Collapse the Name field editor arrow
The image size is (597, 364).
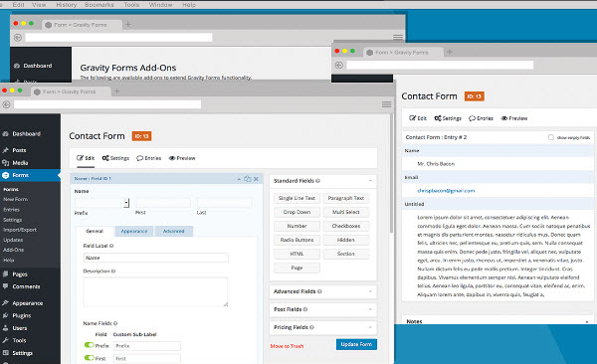(239, 179)
